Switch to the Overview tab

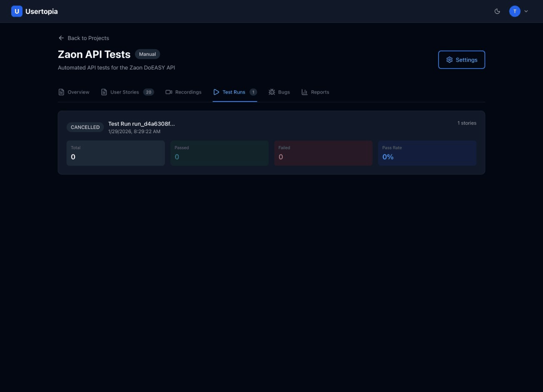(x=74, y=92)
